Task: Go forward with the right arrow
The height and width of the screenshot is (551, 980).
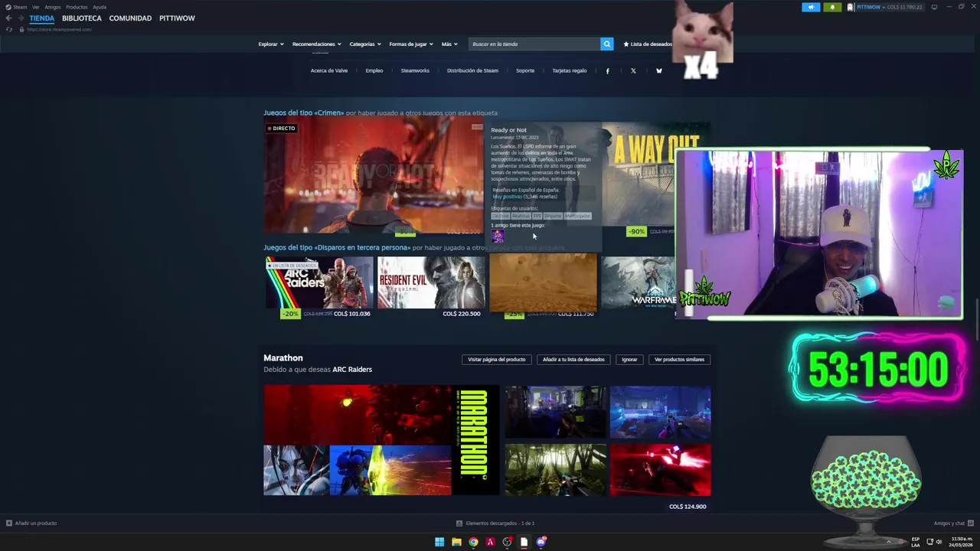Action: click(x=21, y=18)
